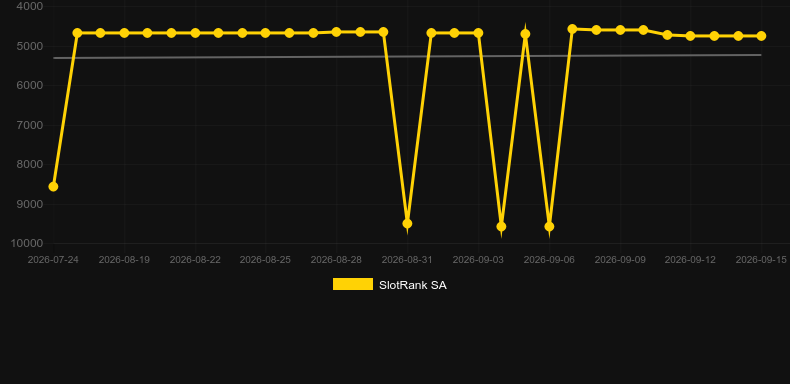Select the final data point on 2026-09-15
The image size is (790, 384).
(x=761, y=36)
